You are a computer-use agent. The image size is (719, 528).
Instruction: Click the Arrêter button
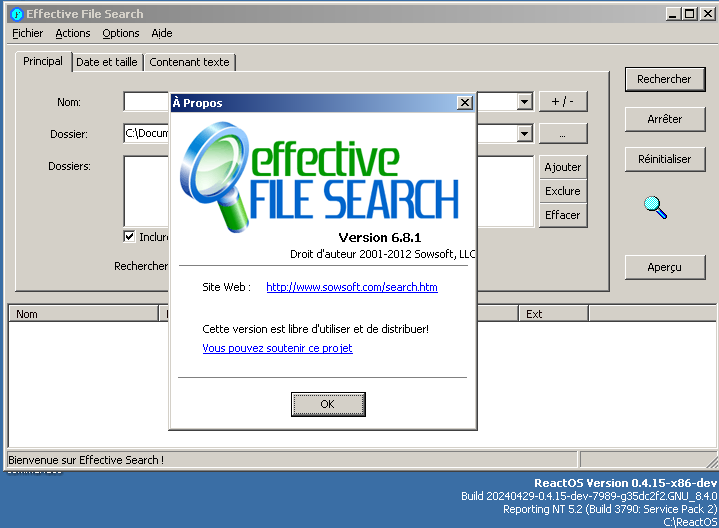(664, 119)
